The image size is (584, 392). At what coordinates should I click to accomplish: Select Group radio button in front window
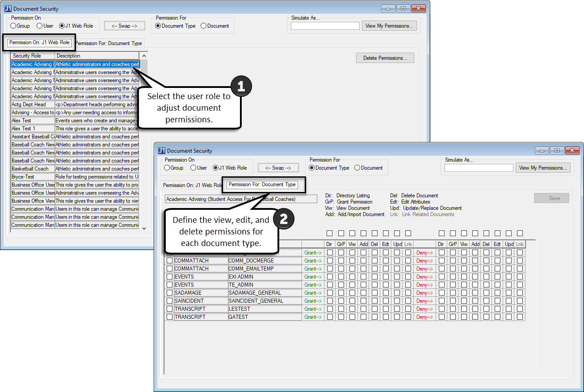tap(167, 168)
